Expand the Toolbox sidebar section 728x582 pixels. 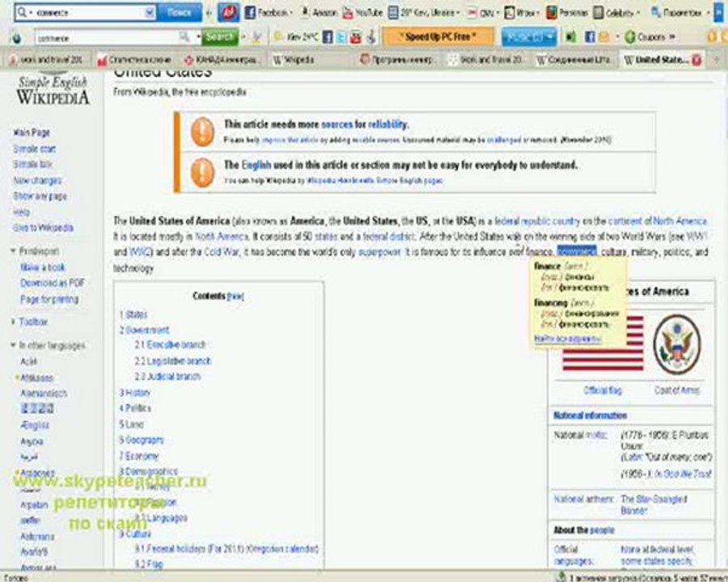tap(30, 322)
